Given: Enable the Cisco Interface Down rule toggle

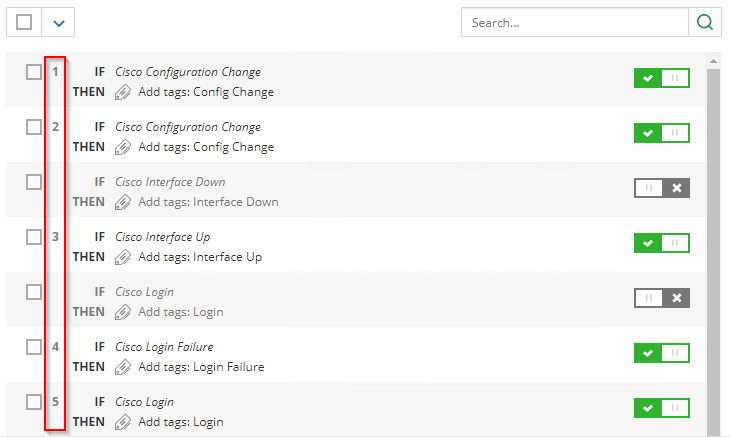Looking at the screenshot, I should point(661,188).
